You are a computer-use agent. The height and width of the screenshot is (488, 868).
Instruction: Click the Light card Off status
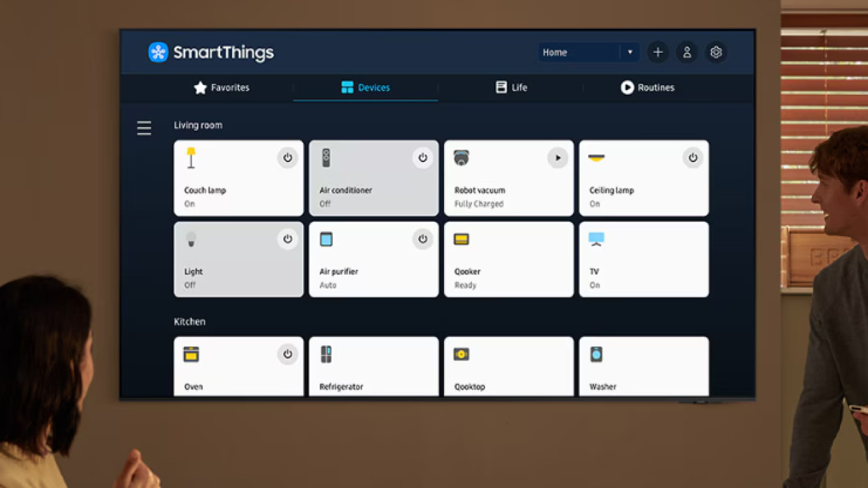[189, 285]
